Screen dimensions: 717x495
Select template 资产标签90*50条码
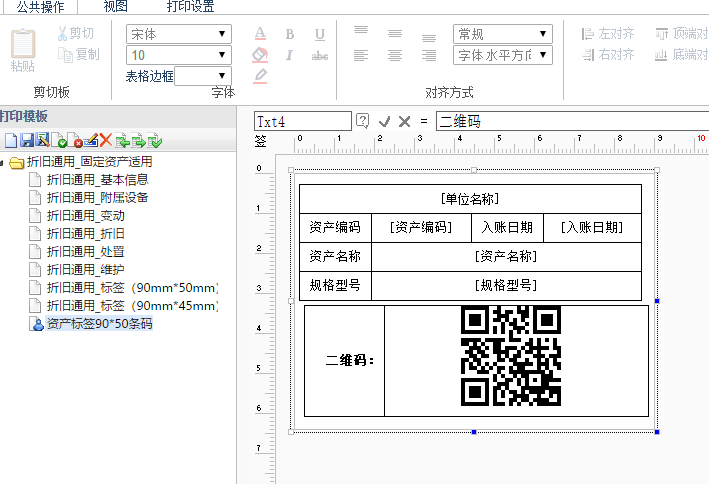point(99,324)
